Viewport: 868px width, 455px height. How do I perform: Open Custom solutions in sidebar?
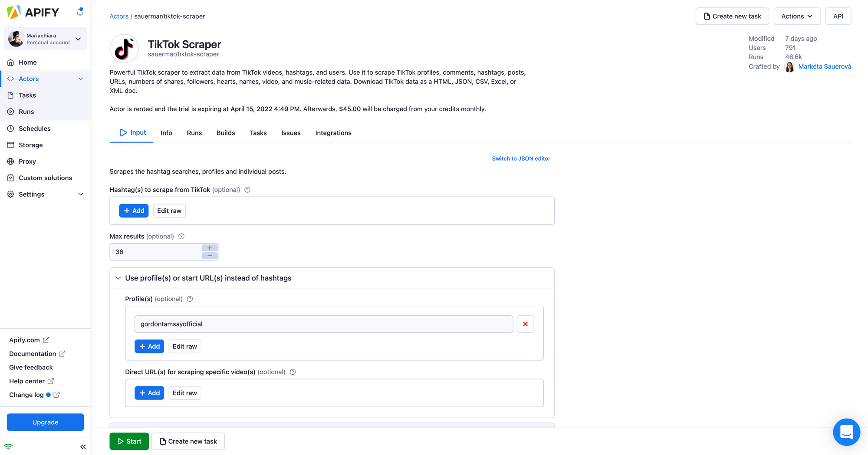[45, 178]
